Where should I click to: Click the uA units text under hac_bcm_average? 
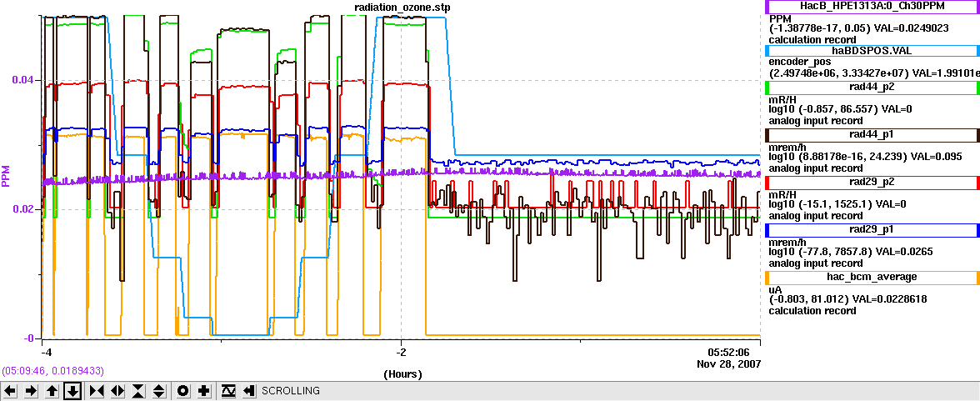[775, 289]
